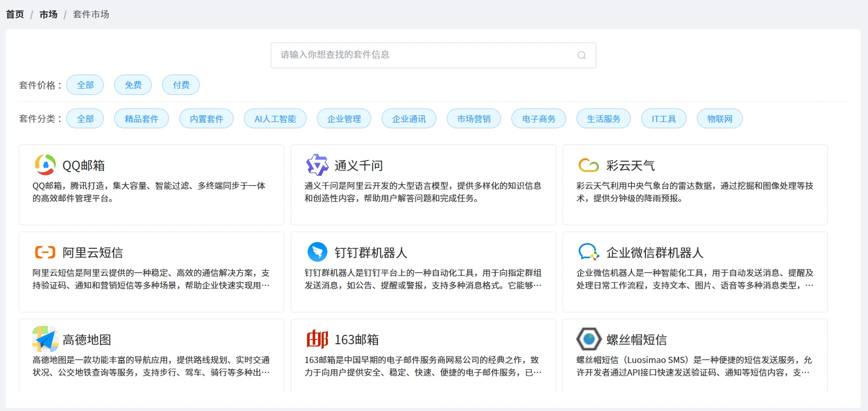The width and height of the screenshot is (868, 411).
Task: Open 市场 breadcrumb link
Action: pos(48,14)
